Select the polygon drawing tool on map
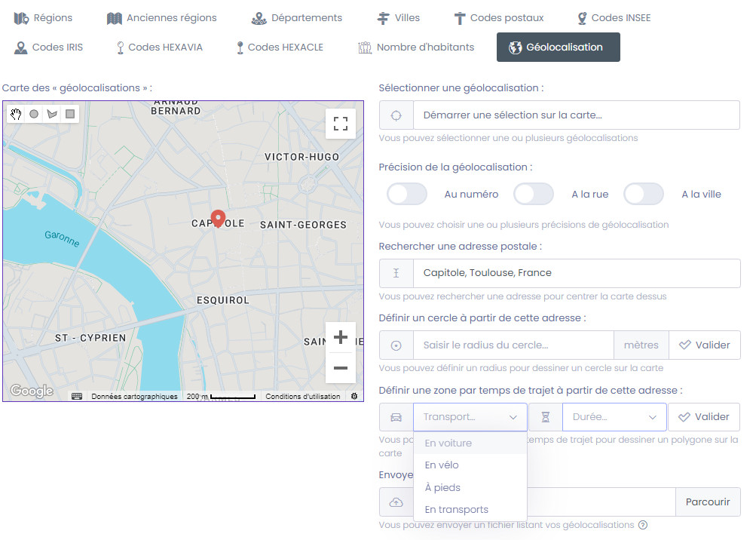 (x=52, y=114)
